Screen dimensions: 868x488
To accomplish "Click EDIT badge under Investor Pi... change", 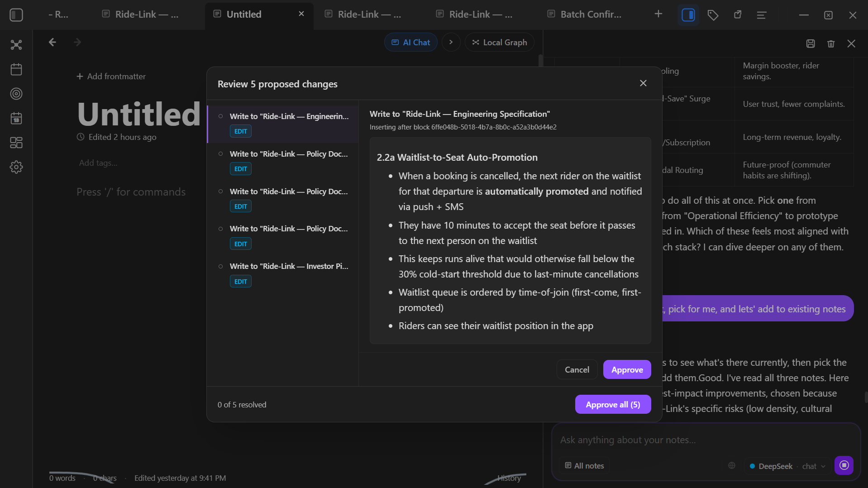I will point(241,282).
